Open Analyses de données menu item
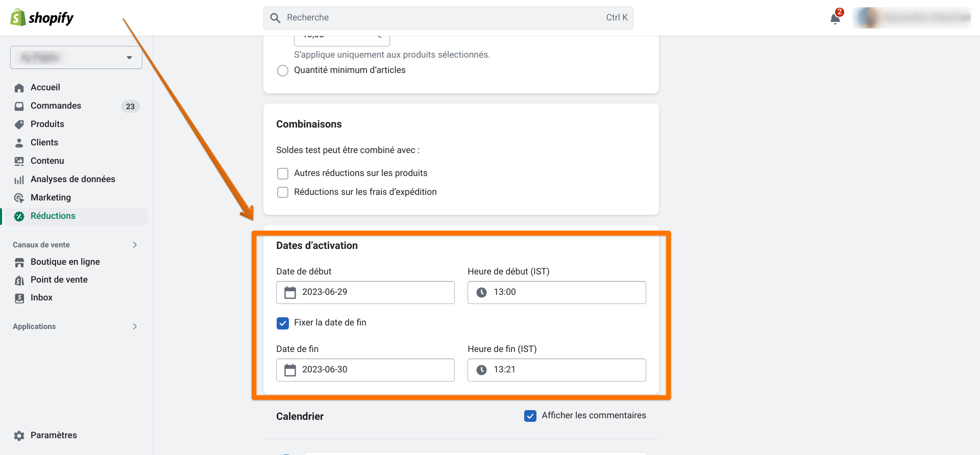 point(72,180)
